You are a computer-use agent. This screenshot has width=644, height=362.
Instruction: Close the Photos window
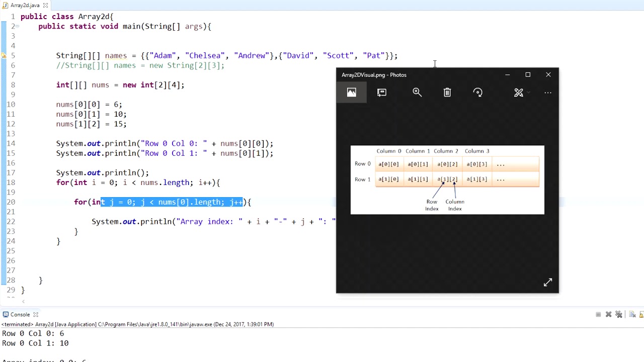tap(548, 75)
